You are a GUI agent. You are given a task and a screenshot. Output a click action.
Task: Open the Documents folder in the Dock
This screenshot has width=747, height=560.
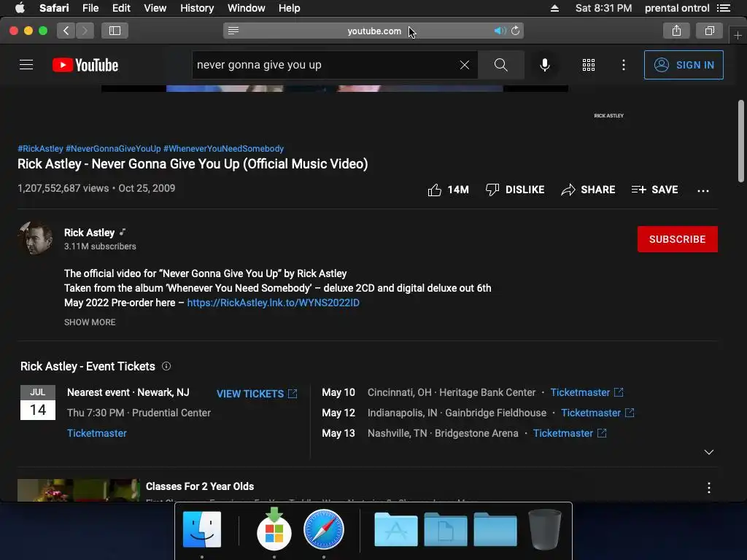[x=446, y=529]
